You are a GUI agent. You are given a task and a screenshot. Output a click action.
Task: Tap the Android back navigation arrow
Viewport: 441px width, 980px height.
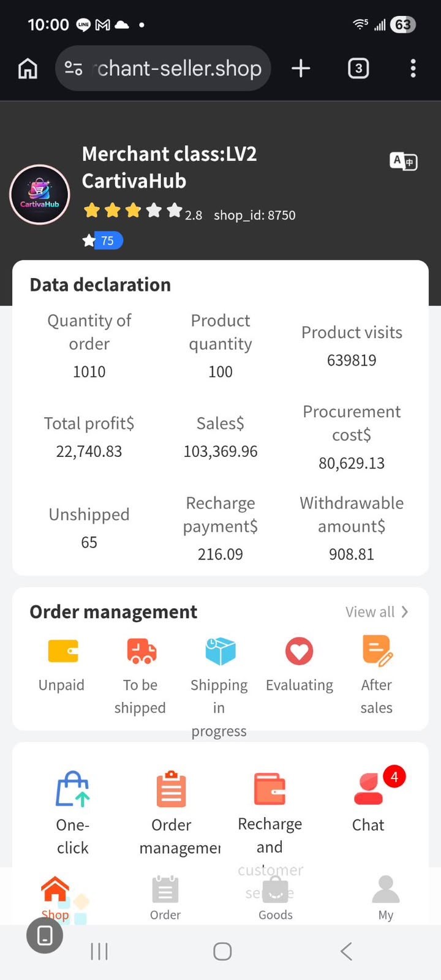point(346,951)
